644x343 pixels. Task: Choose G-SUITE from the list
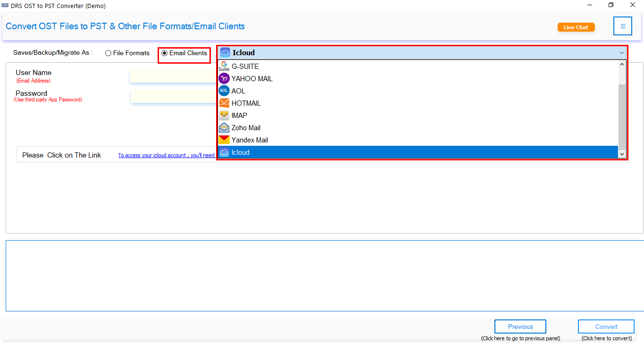418,67
